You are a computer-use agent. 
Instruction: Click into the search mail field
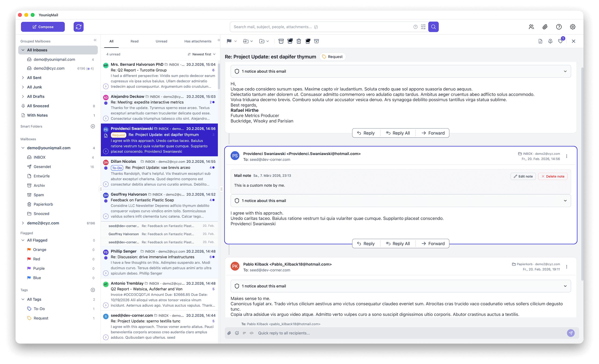321,27
